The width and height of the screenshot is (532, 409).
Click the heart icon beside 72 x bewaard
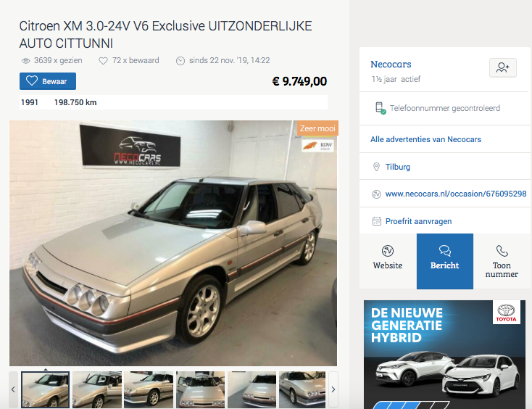103,61
